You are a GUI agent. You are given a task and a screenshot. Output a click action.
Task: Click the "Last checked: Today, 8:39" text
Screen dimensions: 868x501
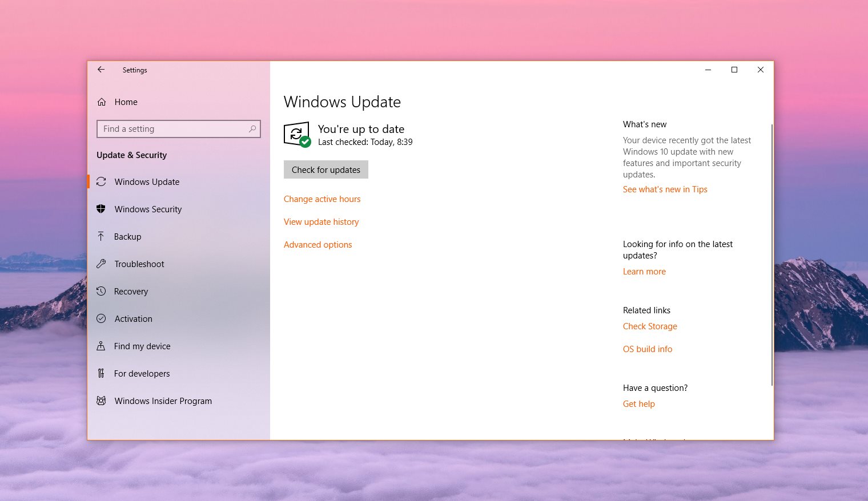[x=365, y=142]
